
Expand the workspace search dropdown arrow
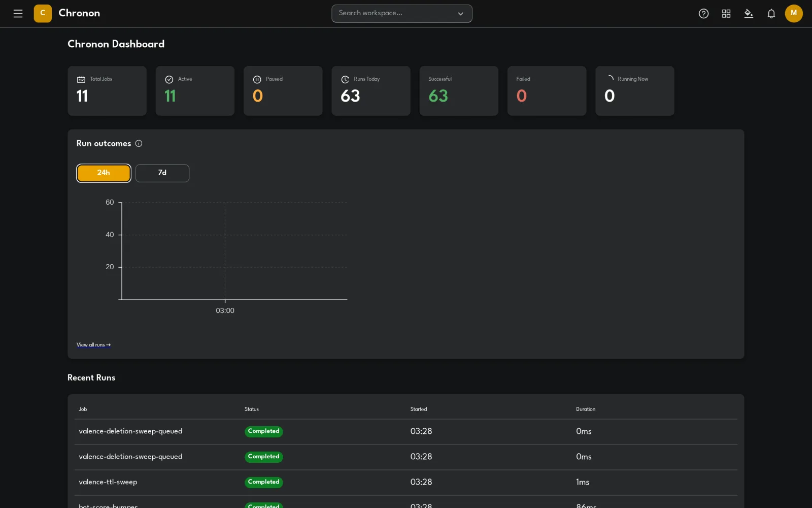pyautogui.click(x=461, y=14)
